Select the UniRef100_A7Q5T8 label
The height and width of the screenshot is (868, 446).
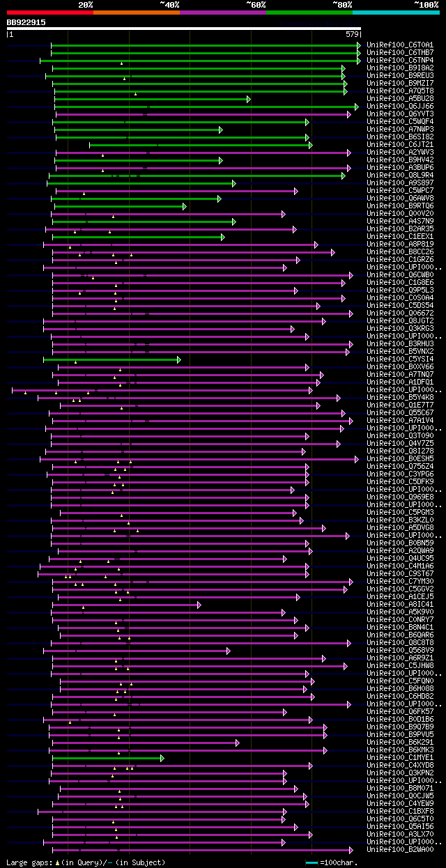coord(400,91)
